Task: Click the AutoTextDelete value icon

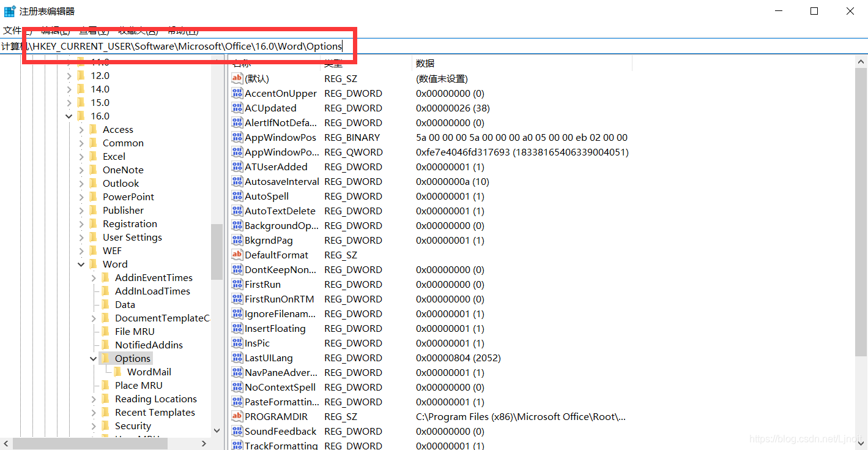Action: pyautogui.click(x=237, y=211)
